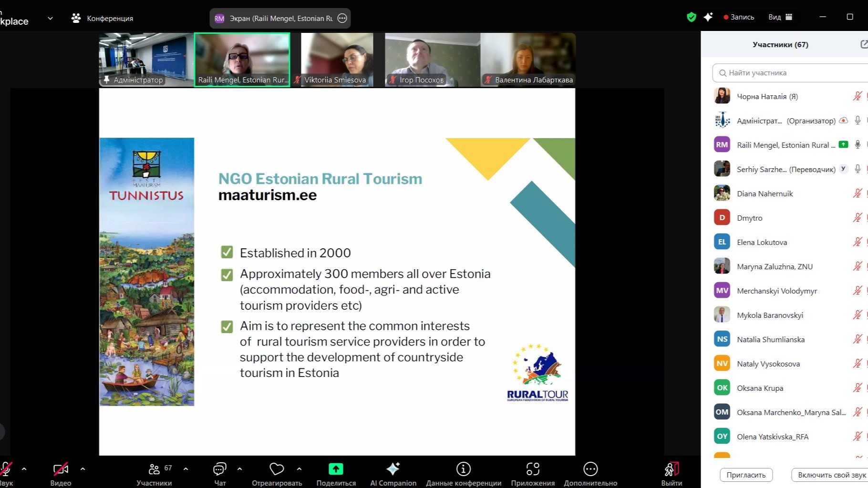
Task: Open the Apps icon in toolbar
Action: point(533,469)
